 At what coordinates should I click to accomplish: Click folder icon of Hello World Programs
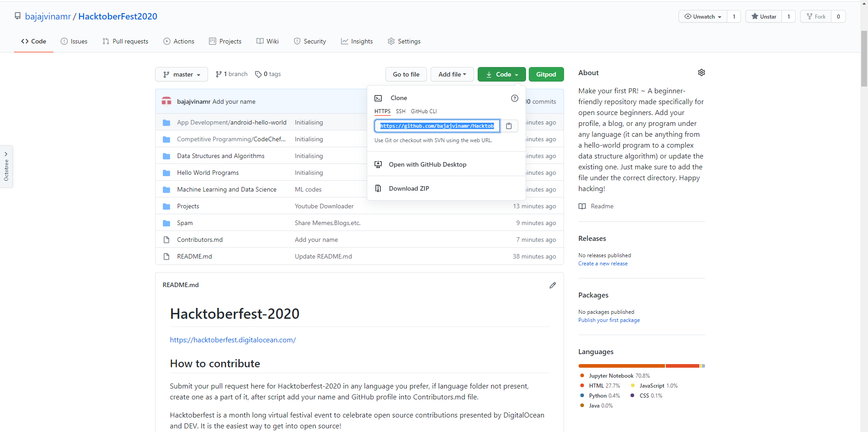click(166, 173)
